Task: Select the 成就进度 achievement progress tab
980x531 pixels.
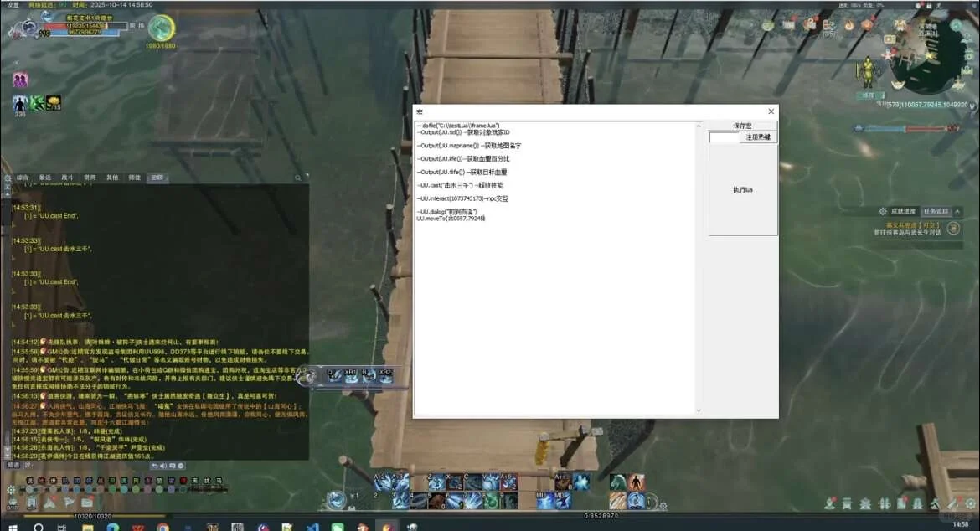Action: click(903, 211)
